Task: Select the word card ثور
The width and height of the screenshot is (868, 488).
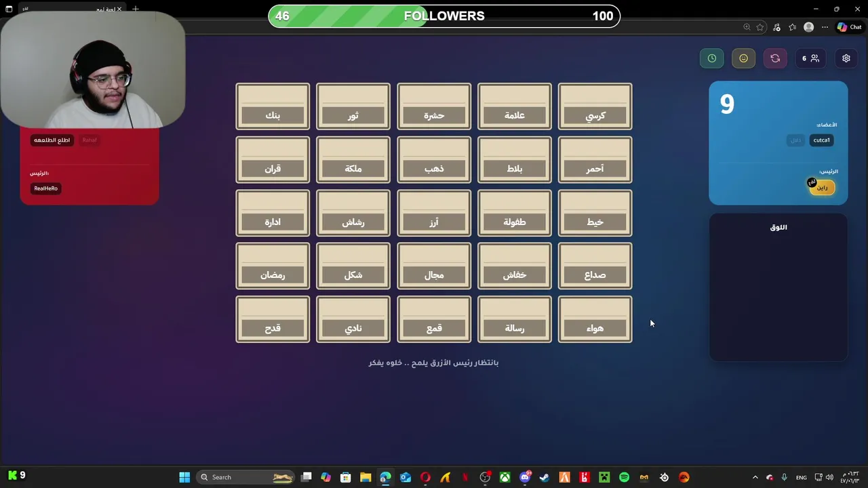Action: [353, 106]
